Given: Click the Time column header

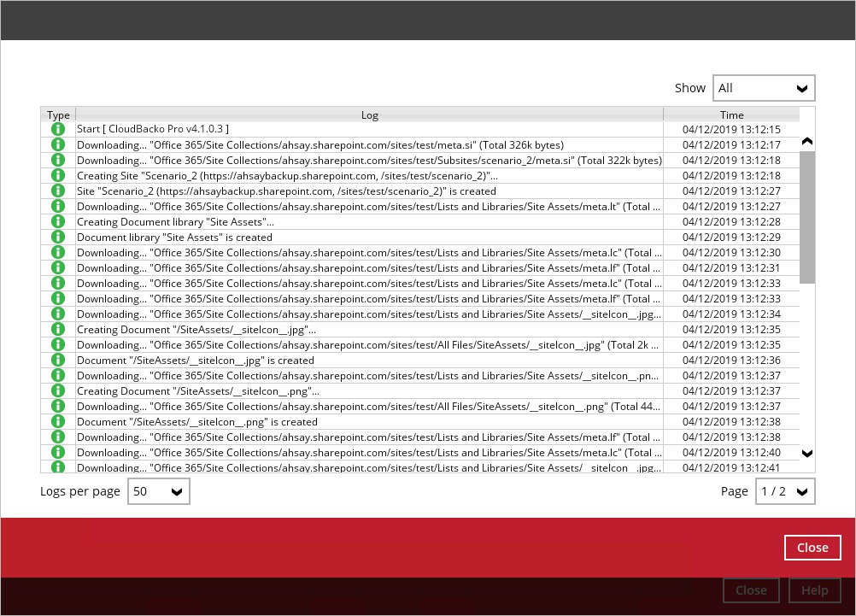Looking at the screenshot, I should click(x=731, y=114).
